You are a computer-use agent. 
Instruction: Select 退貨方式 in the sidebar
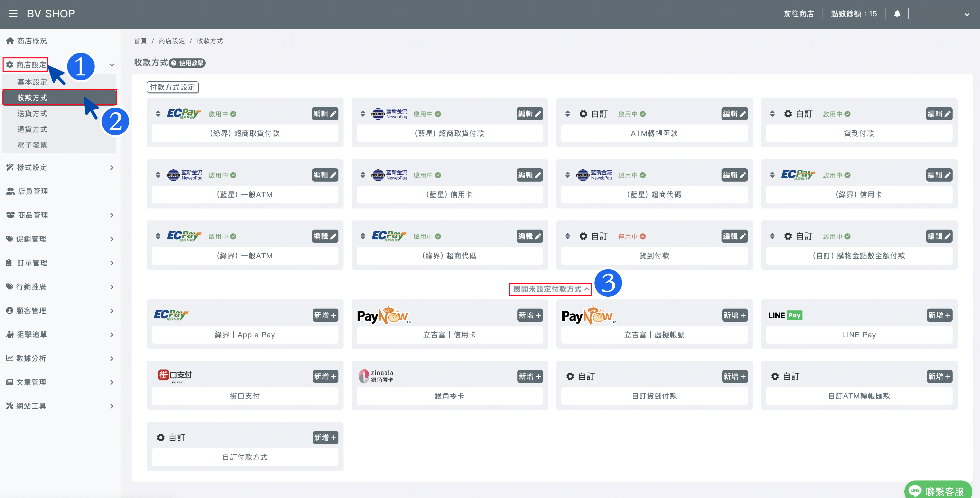coord(59,129)
